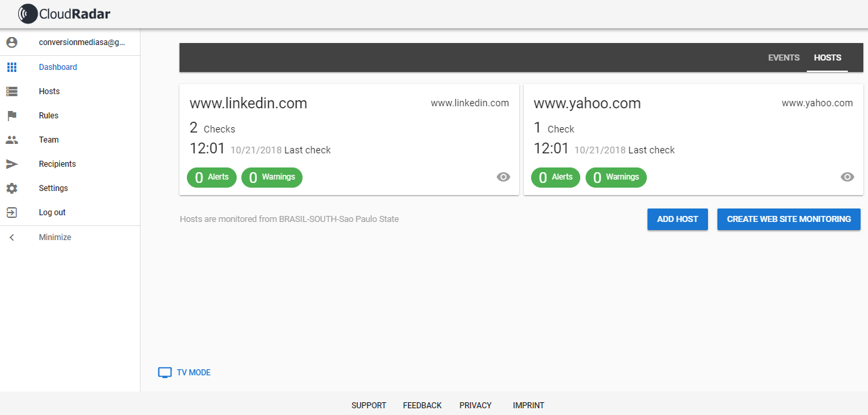Click the Log out door icon

point(11,213)
